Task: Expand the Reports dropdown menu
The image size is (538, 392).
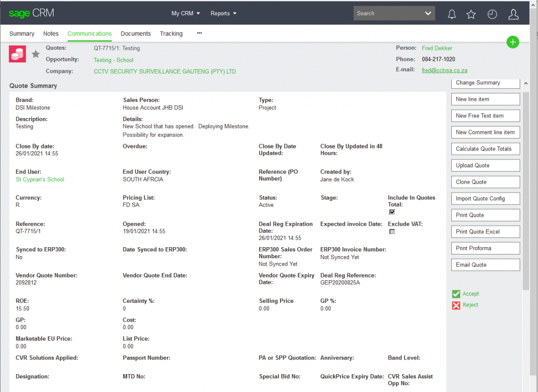Action: pyautogui.click(x=223, y=14)
